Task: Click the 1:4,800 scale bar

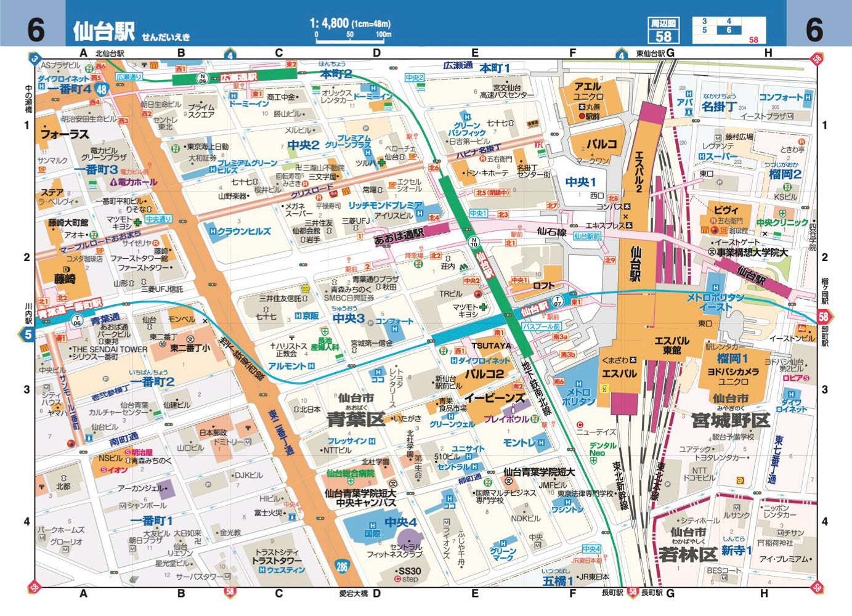Action: pos(351,30)
